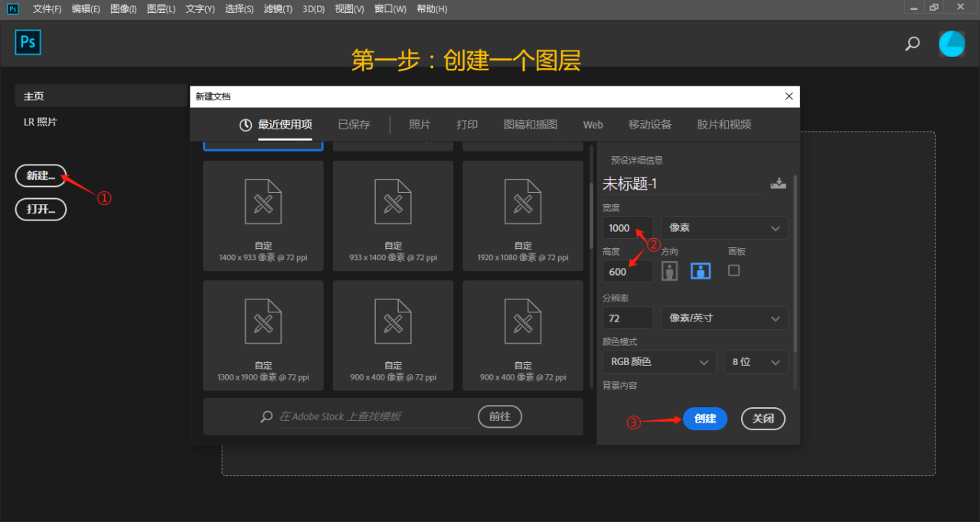This screenshot has height=522, width=980.
Task: Choose the 933 x 1400 像素 preset
Action: 393,216
